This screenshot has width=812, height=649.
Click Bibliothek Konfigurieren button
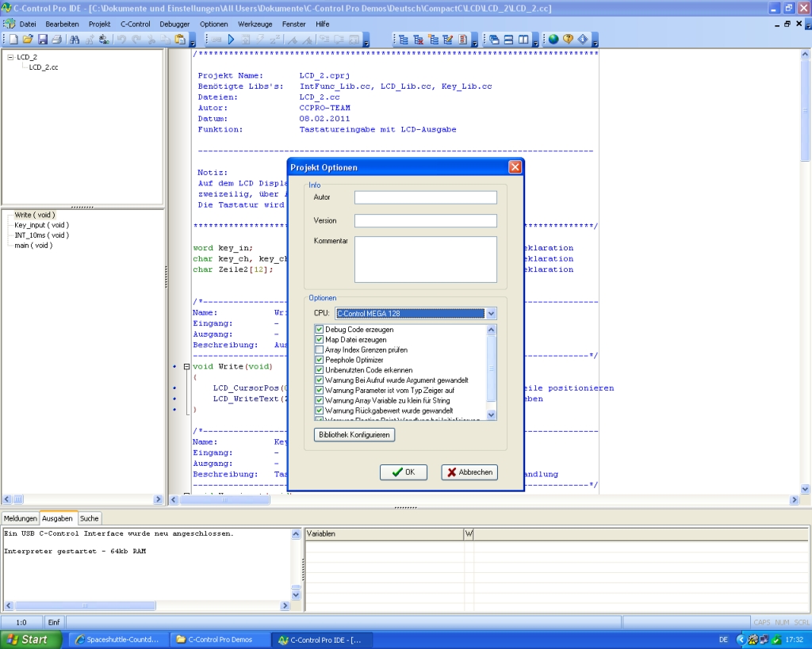click(354, 435)
